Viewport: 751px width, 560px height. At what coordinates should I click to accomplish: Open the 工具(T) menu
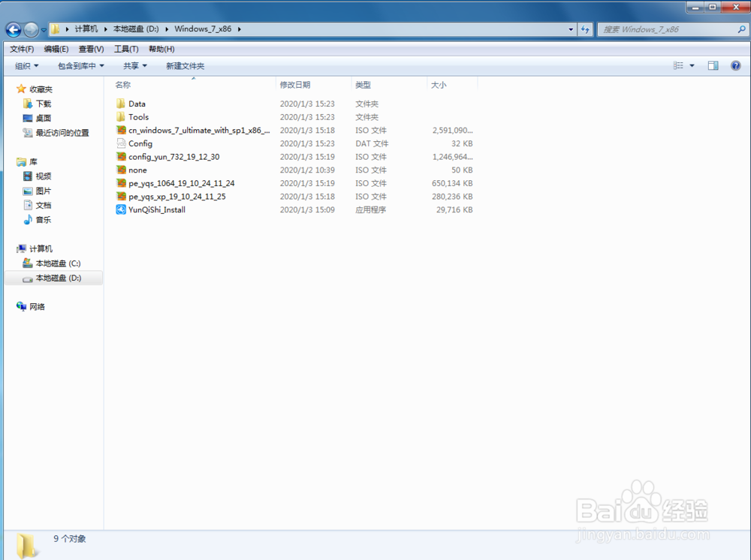point(126,49)
